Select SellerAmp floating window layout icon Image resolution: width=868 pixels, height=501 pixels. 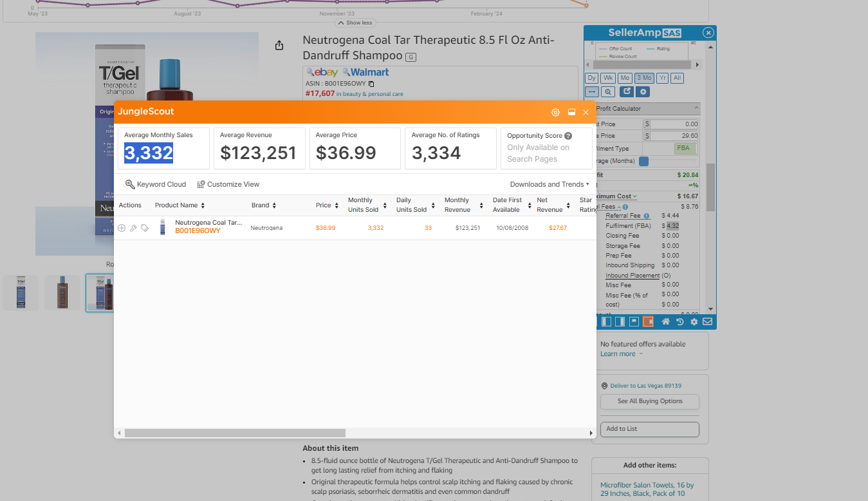634,321
